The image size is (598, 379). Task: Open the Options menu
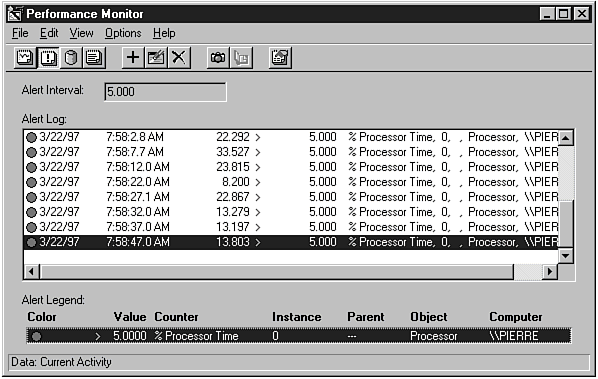coord(123,33)
